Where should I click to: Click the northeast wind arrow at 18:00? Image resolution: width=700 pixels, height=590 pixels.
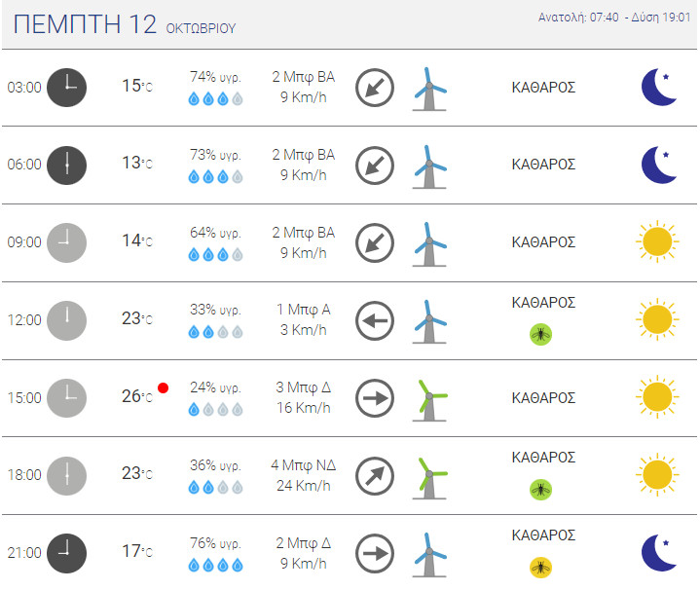(375, 476)
